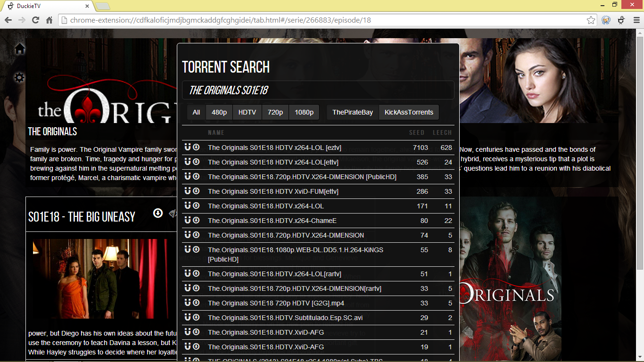Viewport: 644px width, 362px height.
Task: Click magnet icon for x264-LOL[rartv] row
Action: point(188,273)
